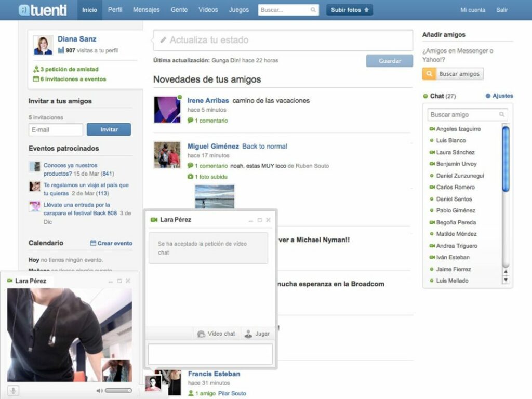Click the orange search icon beside Buscar amigos

tap(429, 74)
